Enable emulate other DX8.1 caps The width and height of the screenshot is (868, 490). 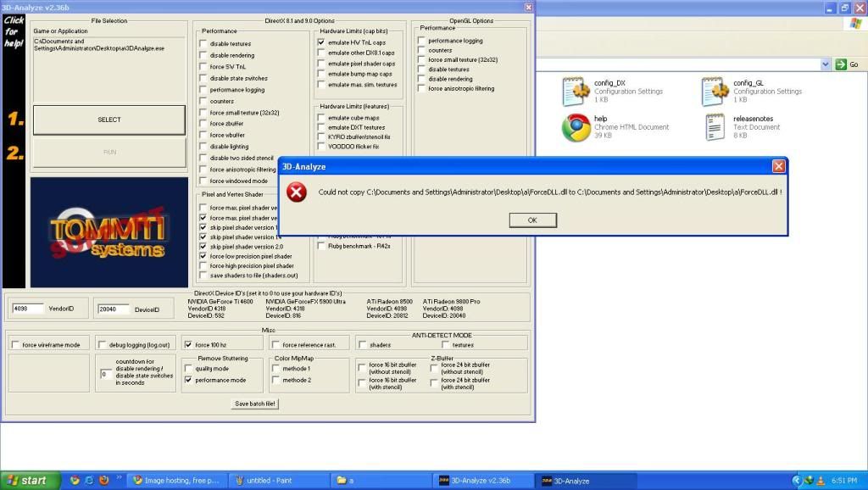(321, 53)
